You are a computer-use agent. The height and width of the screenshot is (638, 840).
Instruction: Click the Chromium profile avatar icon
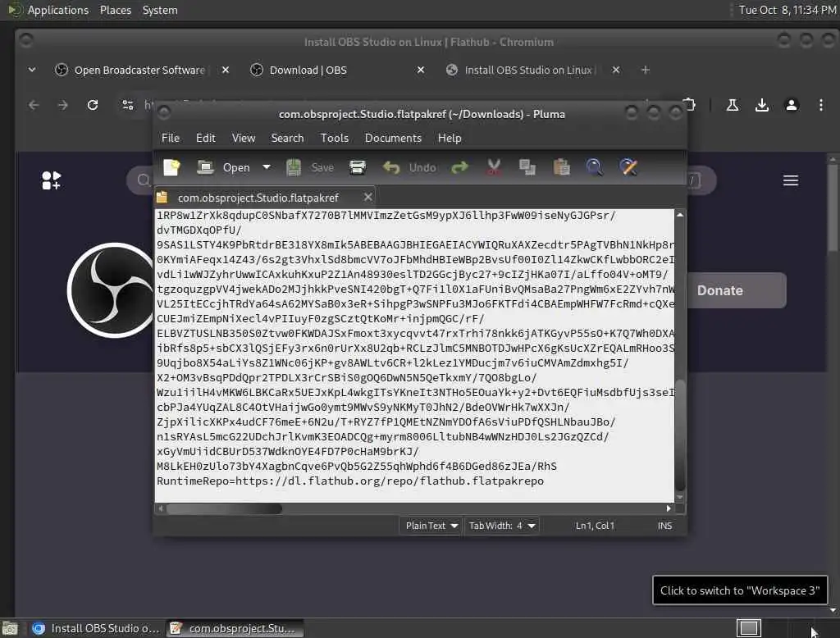792,105
